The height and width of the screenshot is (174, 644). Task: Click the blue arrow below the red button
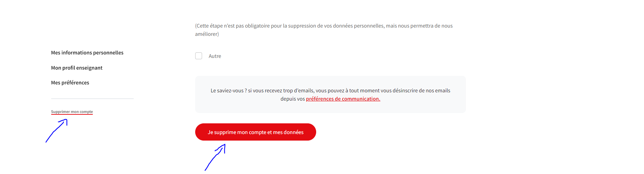click(215, 157)
